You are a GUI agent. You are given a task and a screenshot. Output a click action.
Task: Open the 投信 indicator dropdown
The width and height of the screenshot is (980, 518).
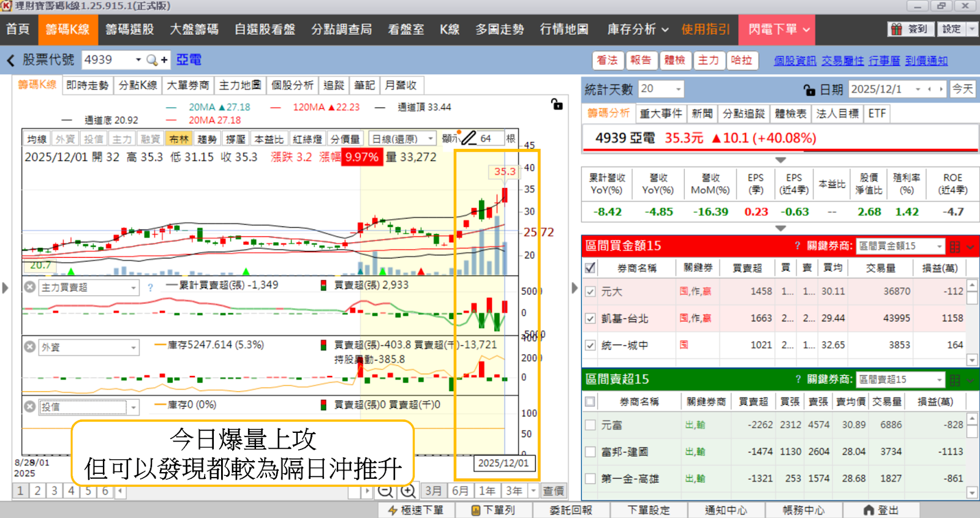click(134, 407)
